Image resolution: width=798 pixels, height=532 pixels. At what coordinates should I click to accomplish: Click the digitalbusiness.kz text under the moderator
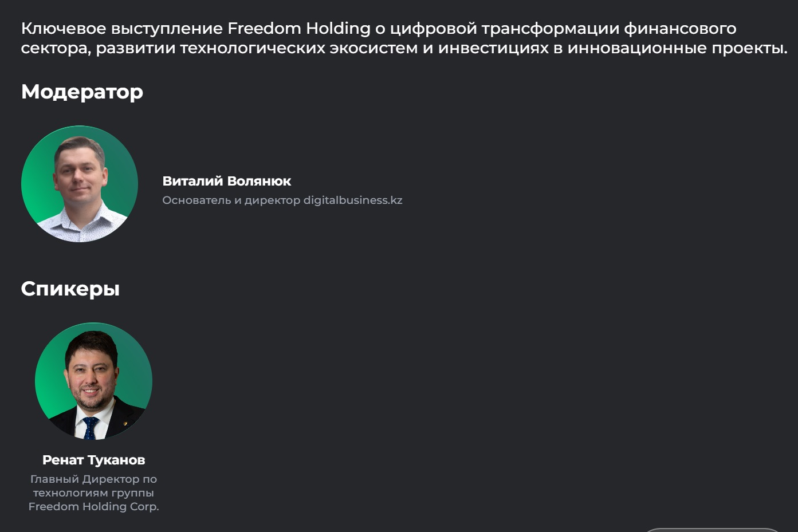click(353, 200)
